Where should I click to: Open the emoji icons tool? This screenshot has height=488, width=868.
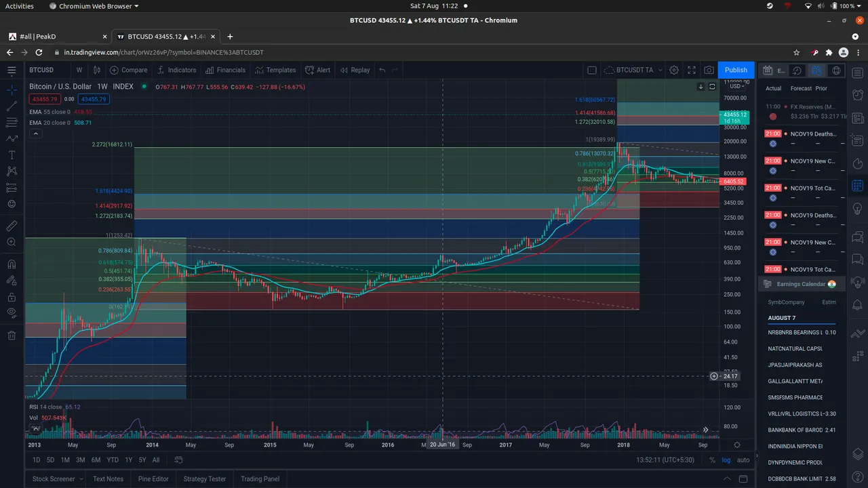point(12,204)
